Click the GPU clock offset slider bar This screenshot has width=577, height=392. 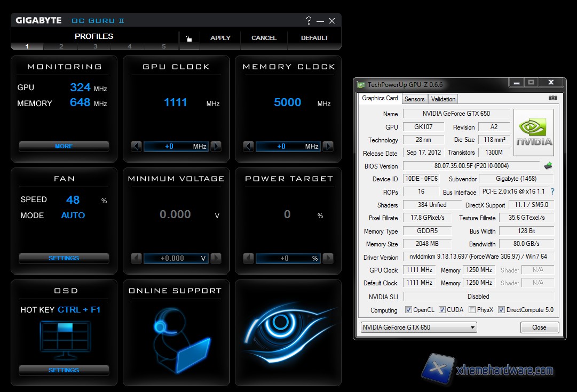pos(176,146)
